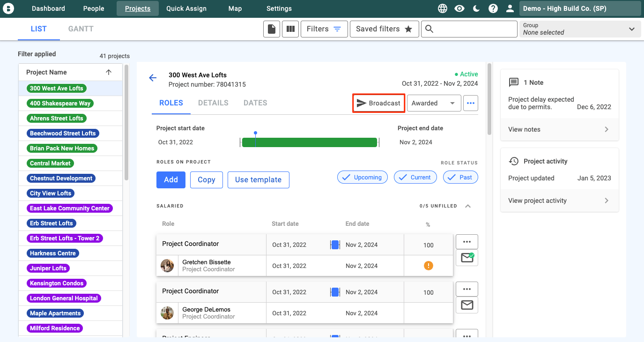Open the Map page

235,8
